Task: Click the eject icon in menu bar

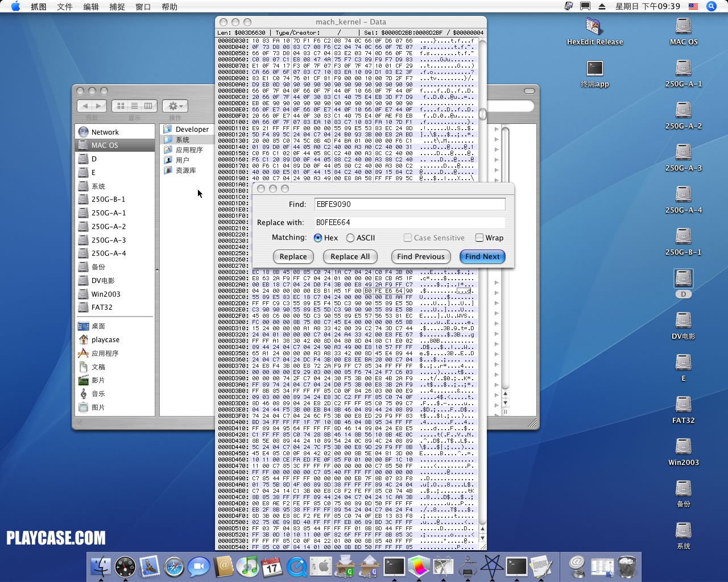Action: pyautogui.click(x=602, y=6)
